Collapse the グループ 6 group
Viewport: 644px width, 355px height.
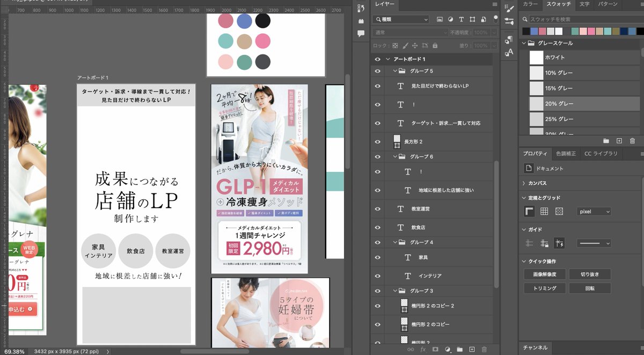pos(395,157)
